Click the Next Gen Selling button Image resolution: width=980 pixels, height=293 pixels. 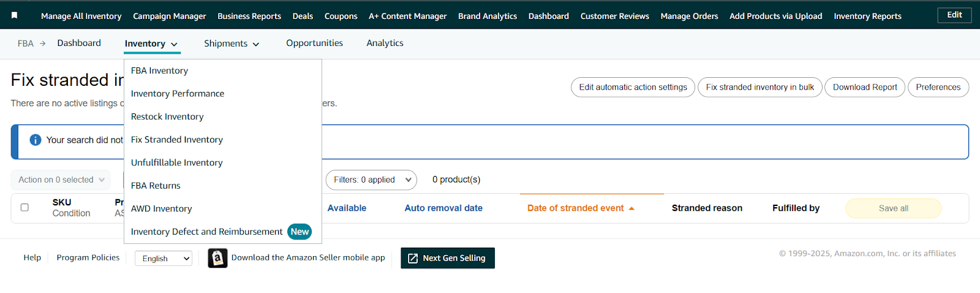coord(448,258)
